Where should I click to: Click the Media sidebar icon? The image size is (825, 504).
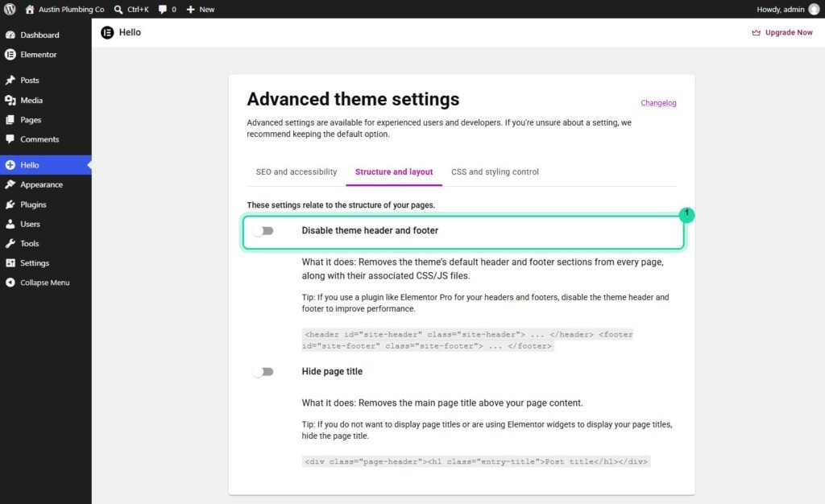point(10,100)
